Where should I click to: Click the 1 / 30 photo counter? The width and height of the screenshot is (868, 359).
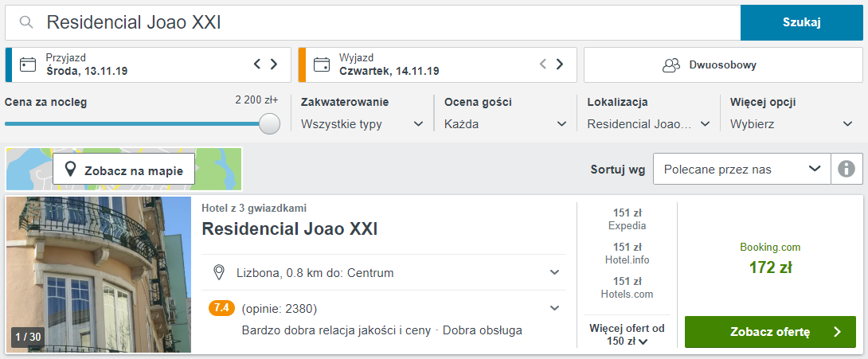click(28, 336)
